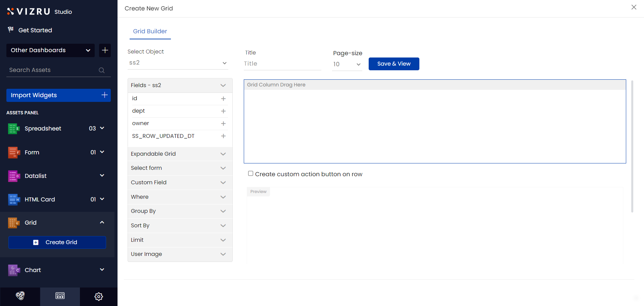The height and width of the screenshot is (306, 644).
Task: Add the owner field with plus icon
Action: click(x=223, y=123)
